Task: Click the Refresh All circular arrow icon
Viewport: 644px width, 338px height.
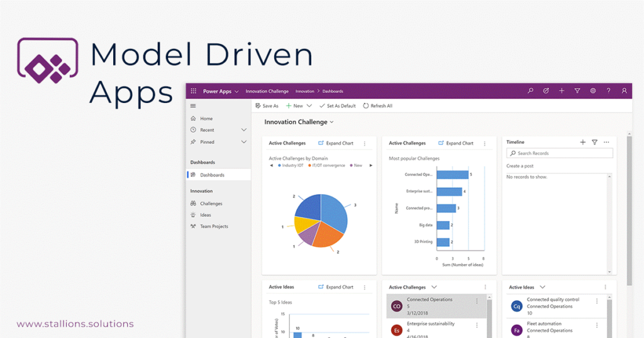Action: 365,106
